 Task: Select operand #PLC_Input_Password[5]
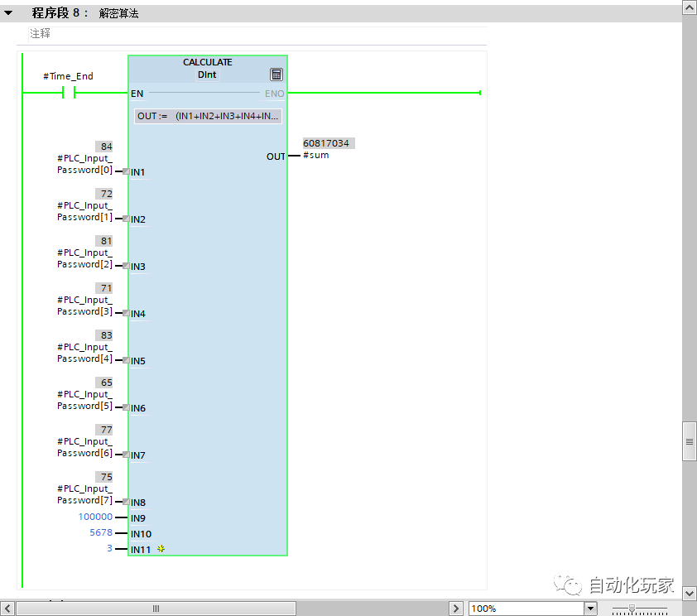point(85,400)
